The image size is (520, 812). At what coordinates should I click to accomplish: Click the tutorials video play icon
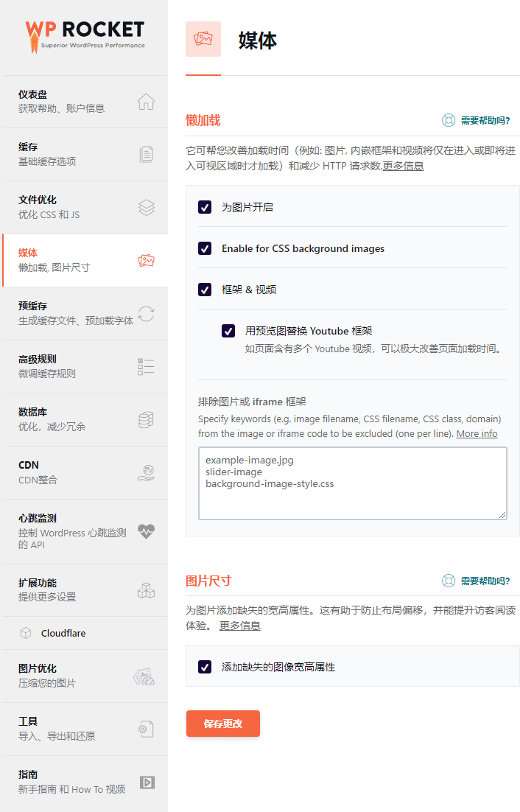[x=146, y=783]
